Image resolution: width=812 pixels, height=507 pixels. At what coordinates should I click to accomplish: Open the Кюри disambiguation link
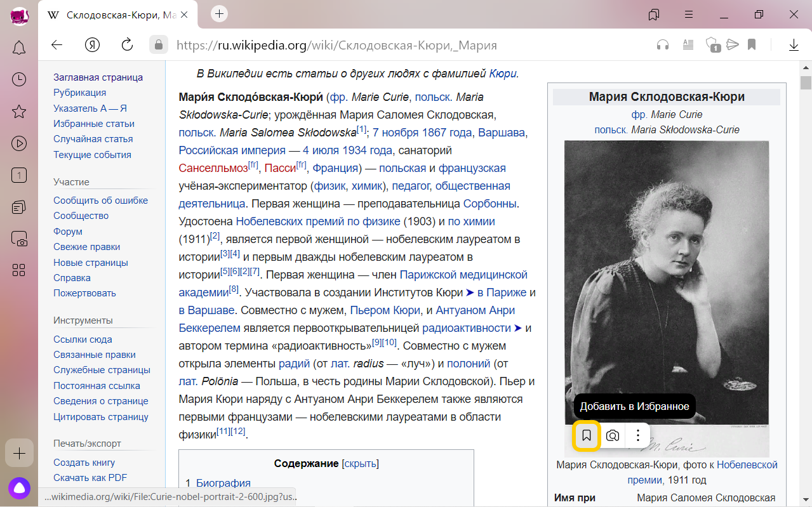[503, 73]
